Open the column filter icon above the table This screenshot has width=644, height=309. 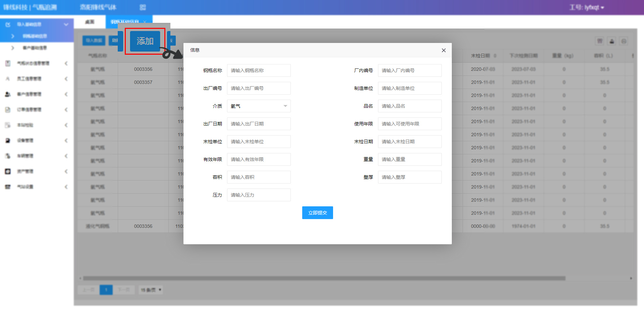tap(600, 41)
